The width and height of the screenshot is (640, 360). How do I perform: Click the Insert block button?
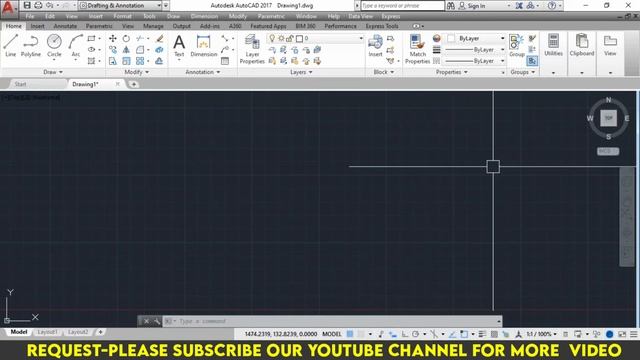pyautogui.click(x=375, y=46)
